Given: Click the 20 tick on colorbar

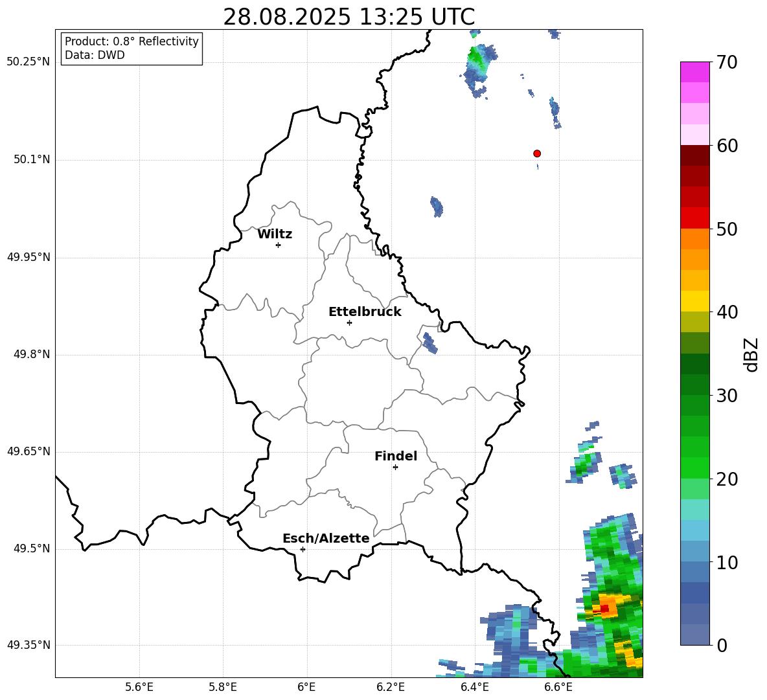Looking at the screenshot, I should point(727,479).
